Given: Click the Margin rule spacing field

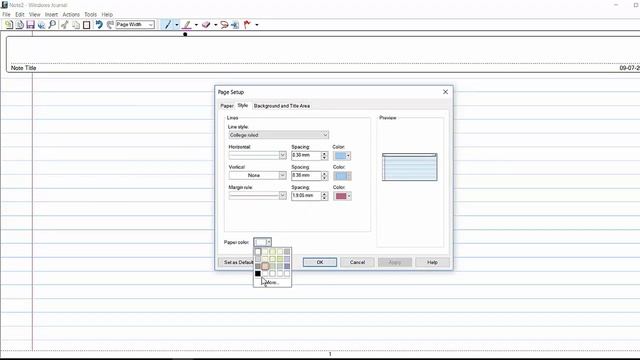Looking at the screenshot, I should coord(306,196).
